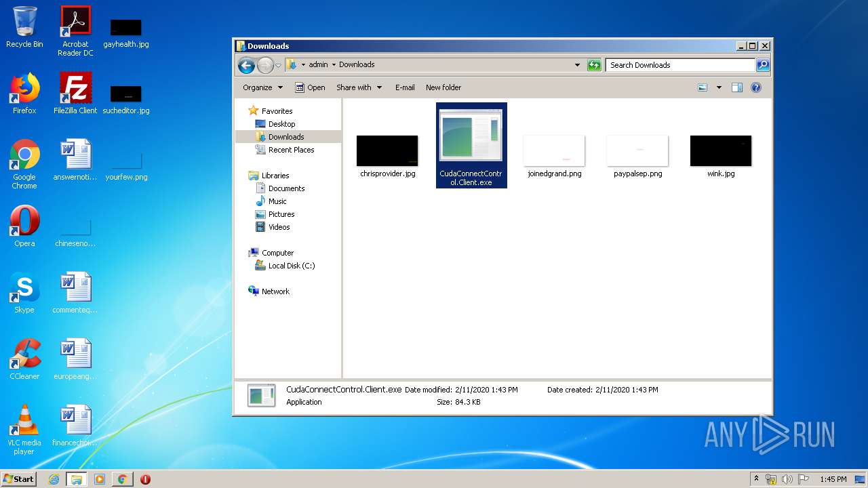Open the Recycle Bin desktop icon

(x=24, y=27)
